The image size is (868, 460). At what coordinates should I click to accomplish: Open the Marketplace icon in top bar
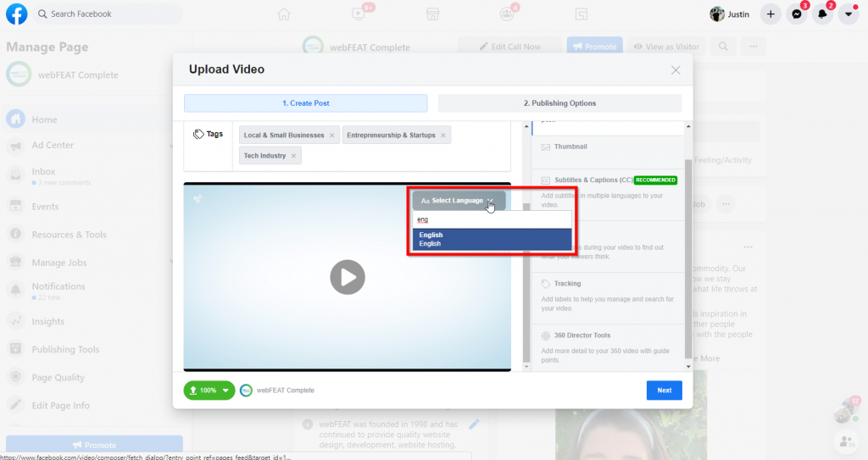click(x=433, y=14)
